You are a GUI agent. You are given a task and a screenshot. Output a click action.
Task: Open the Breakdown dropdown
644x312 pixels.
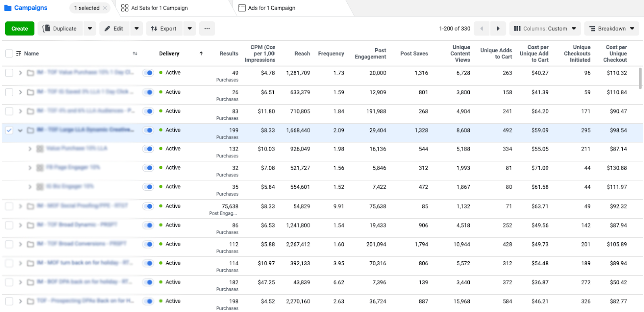point(611,29)
